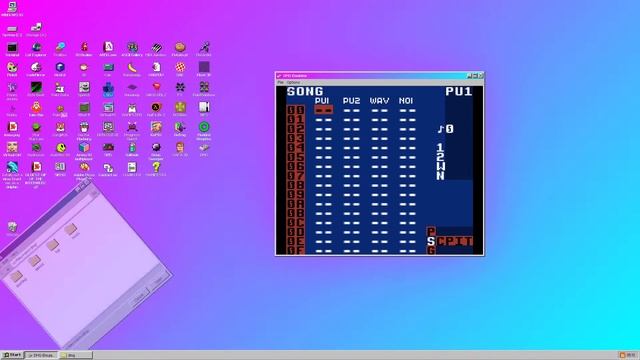Open the red gem desktop icon

(156, 87)
